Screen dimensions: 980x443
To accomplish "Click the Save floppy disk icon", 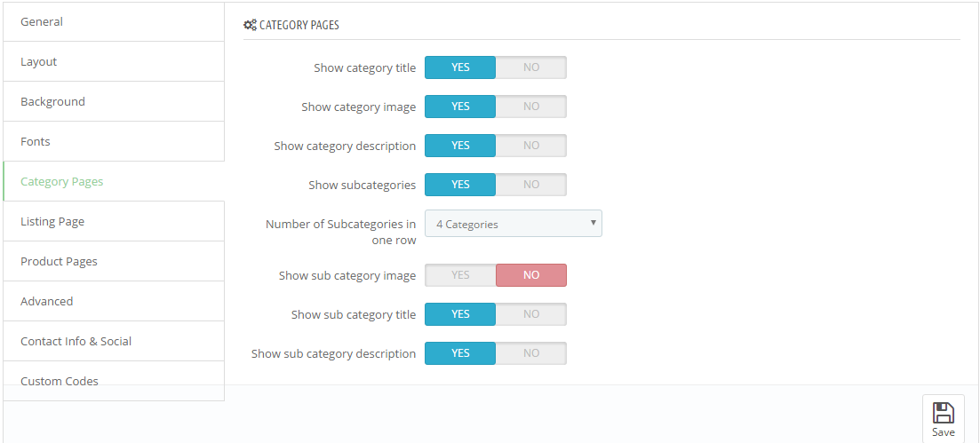I will [943, 413].
